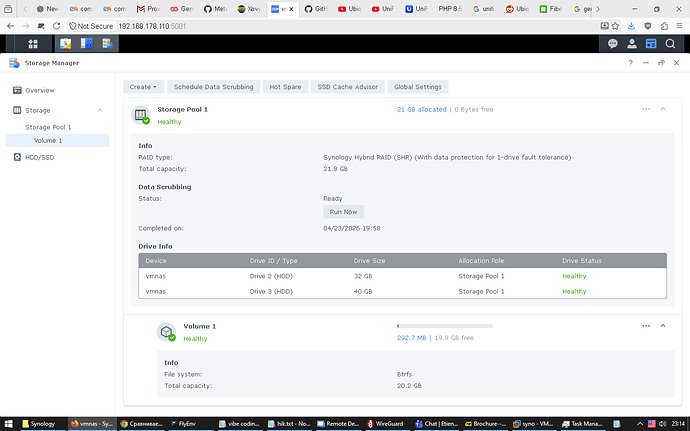Click the Volume 1 cube icon
Image resolution: width=690 pixels, height=431 pixels.
pos(166,332)
